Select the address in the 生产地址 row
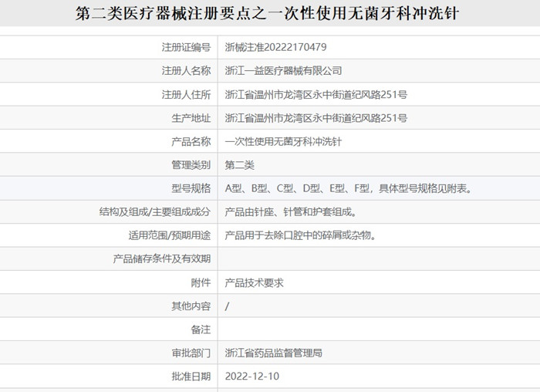 [x=316, y=118]
